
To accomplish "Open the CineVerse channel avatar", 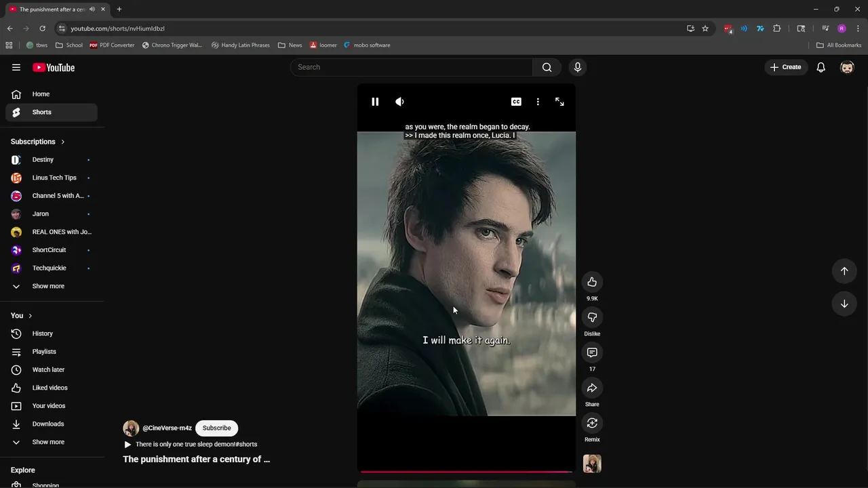I will [x=131, y=428].
